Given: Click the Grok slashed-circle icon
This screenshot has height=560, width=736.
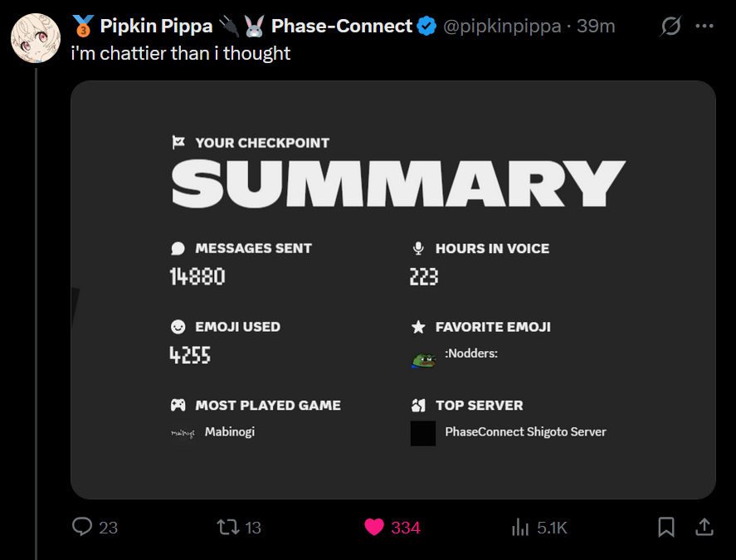Looking at the screenshot, I should [x=670, y=27].
